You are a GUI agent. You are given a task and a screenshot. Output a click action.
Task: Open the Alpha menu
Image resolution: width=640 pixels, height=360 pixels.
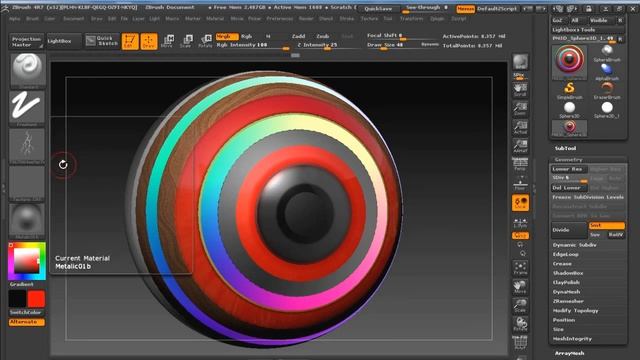point(15,19)
